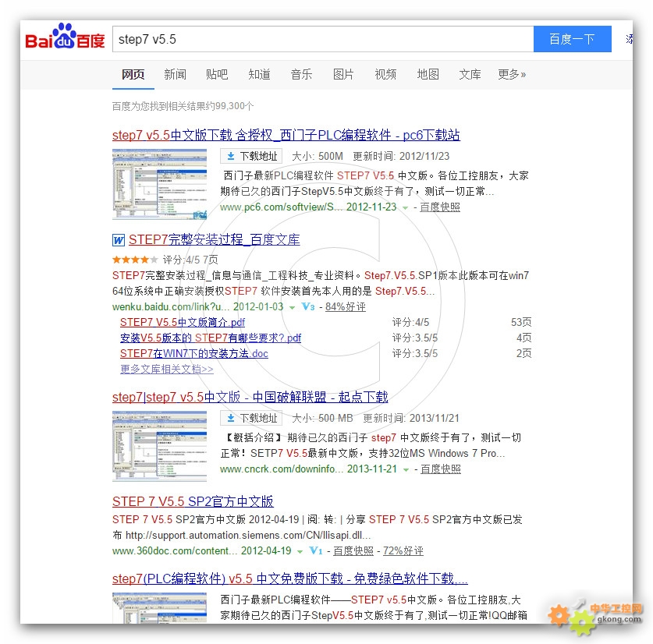Click the www.360doc.com/content URL text
Viewport: 653px width, 644px height.
pyautogui.click(x=175, y=550)
